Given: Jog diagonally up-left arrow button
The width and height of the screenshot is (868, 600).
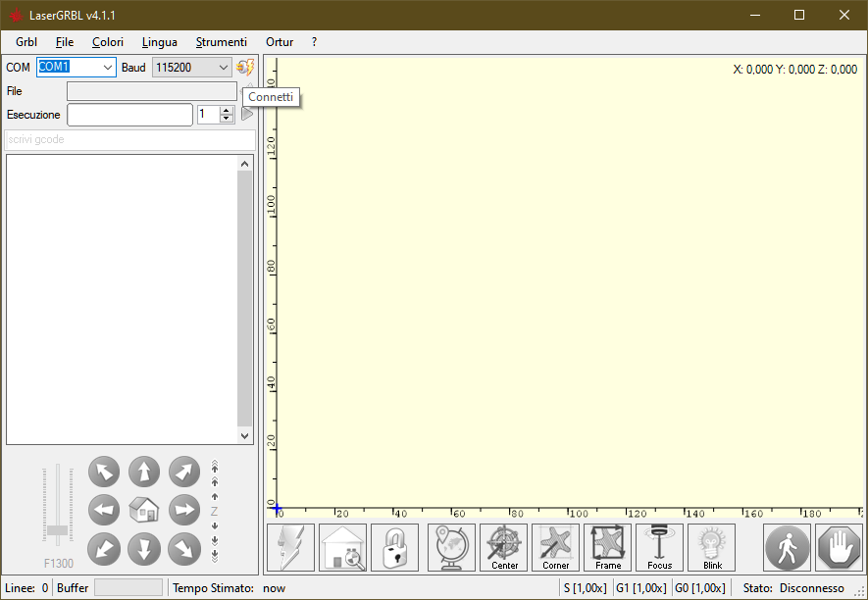Looking at the screenshot, I should click(104, 472).
